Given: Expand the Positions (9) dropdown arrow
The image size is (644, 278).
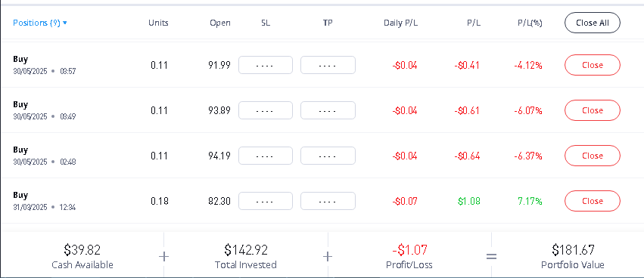Looking at the screenshot, I should coord(65,23).
